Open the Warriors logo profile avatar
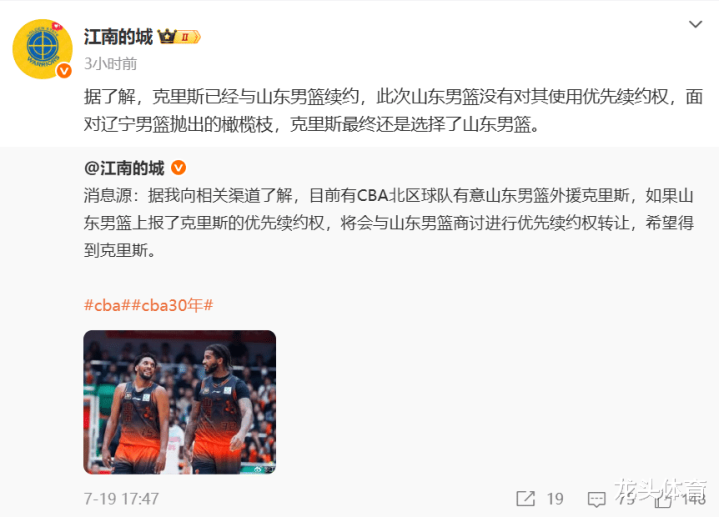 (x=43, y=49)
